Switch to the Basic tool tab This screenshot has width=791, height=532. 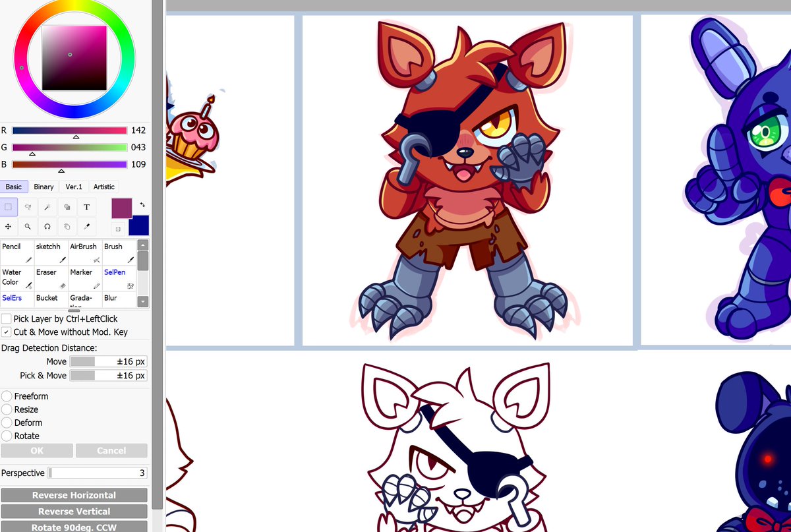14,187
